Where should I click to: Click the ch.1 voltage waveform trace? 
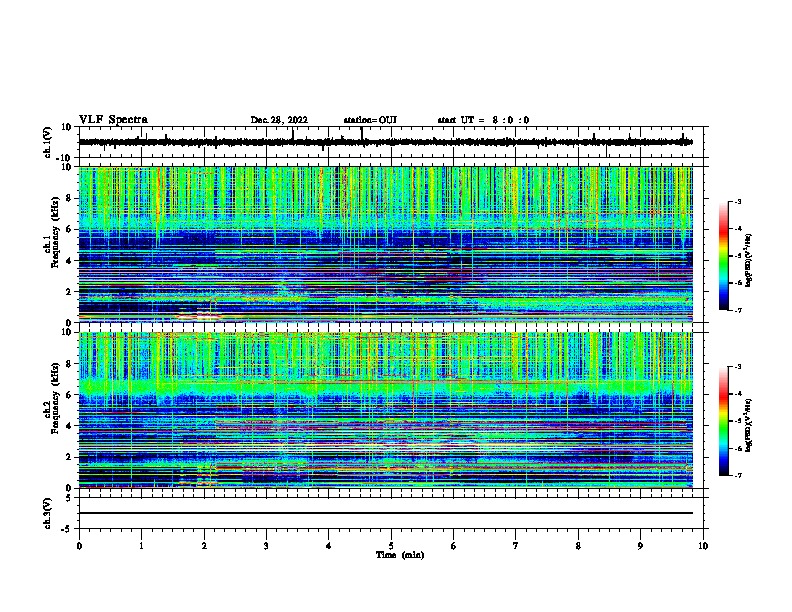point(385,142)
